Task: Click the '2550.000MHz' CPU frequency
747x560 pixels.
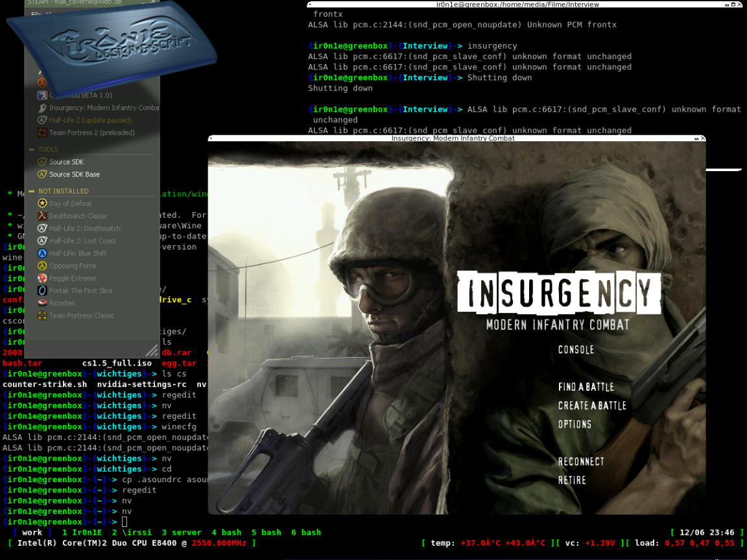Action: coord(219,543)
